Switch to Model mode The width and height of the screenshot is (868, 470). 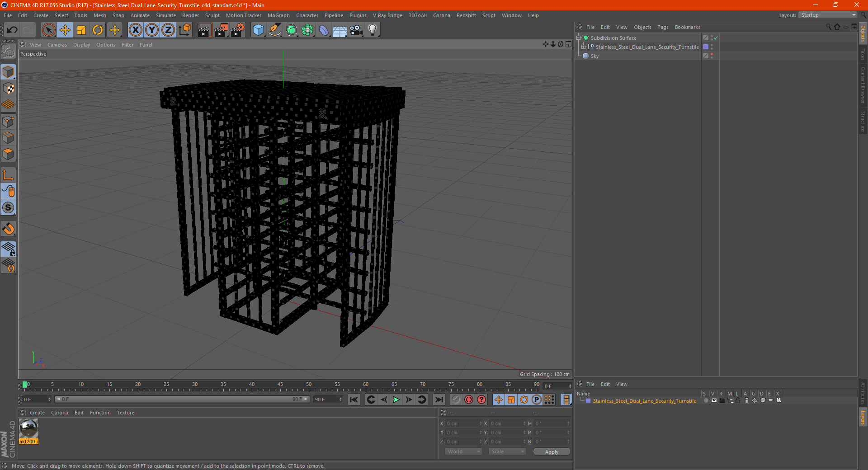pyautogui.click(x=8, y=72)
